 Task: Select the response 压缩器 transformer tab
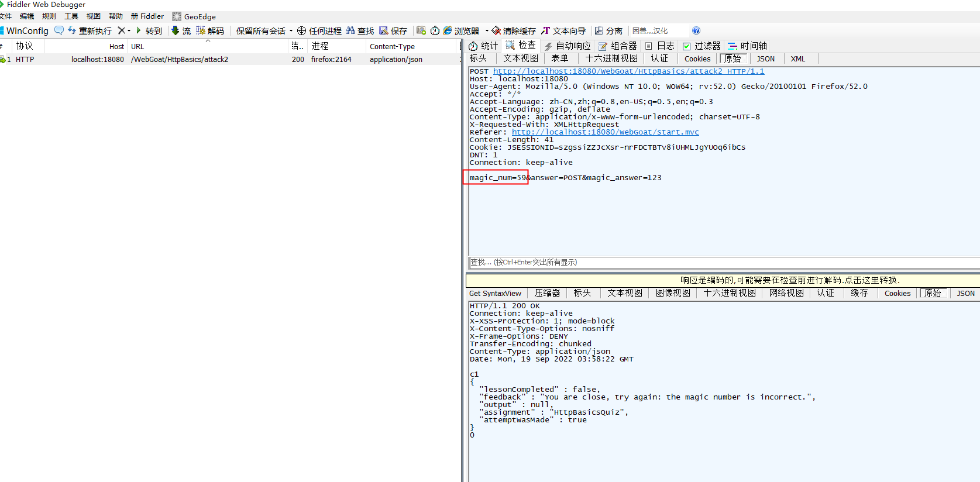click(548, 293)
